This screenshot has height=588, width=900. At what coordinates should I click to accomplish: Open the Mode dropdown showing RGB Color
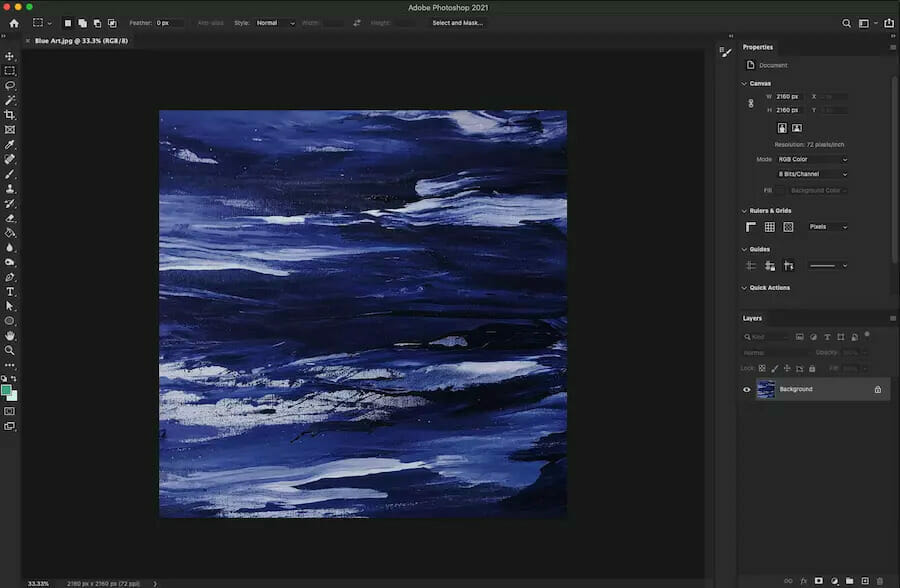[810, 158]
